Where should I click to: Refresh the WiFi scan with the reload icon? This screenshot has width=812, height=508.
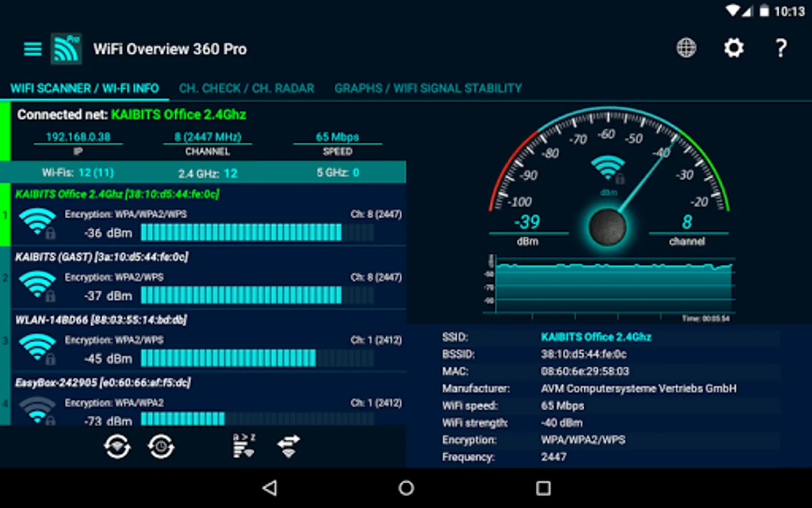pos(117,447)
